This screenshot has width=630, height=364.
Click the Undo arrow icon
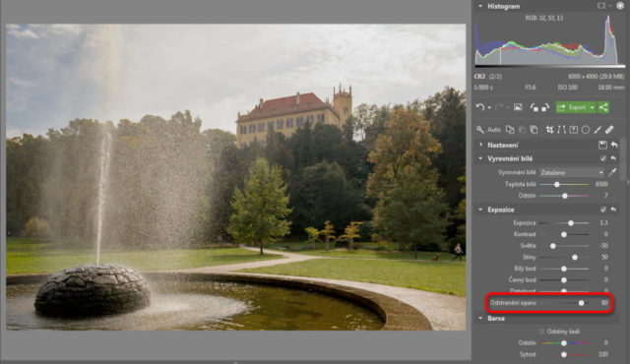[480, 107]
